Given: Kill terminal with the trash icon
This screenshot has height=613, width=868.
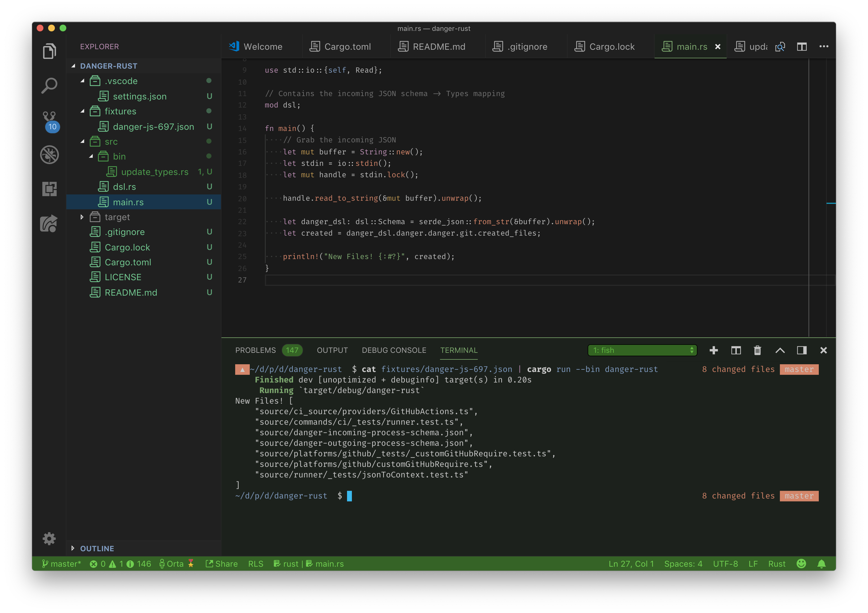Looking at the screenshot, I should pos(757,350).
